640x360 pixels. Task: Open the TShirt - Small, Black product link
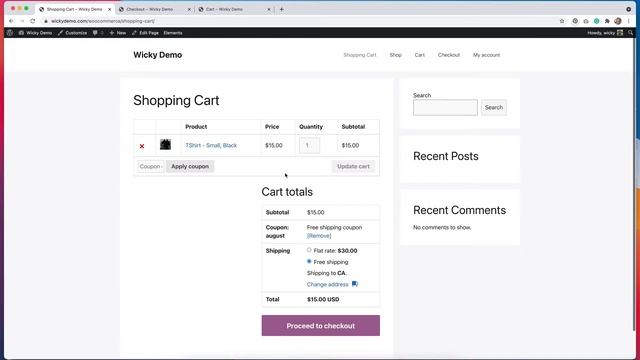click(x=211, y=145)
